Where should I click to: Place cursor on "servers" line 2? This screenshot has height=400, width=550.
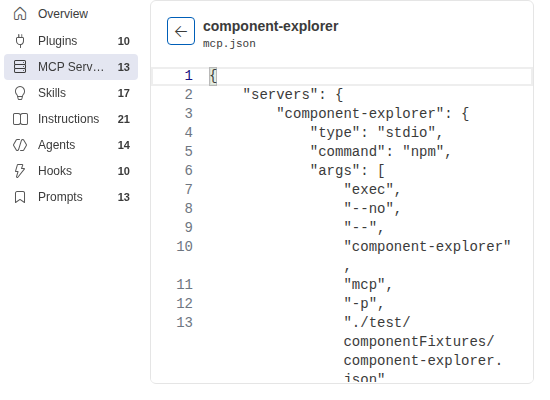(293, 95)
